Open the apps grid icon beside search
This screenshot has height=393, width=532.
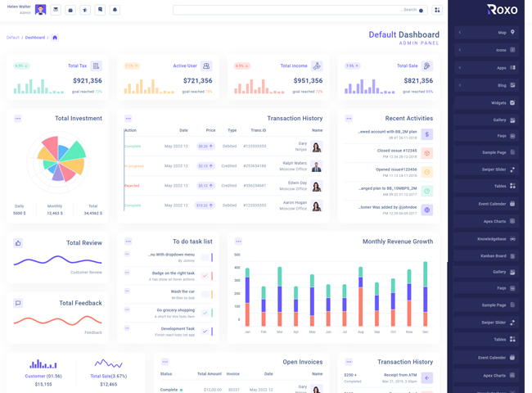[437, 10]
